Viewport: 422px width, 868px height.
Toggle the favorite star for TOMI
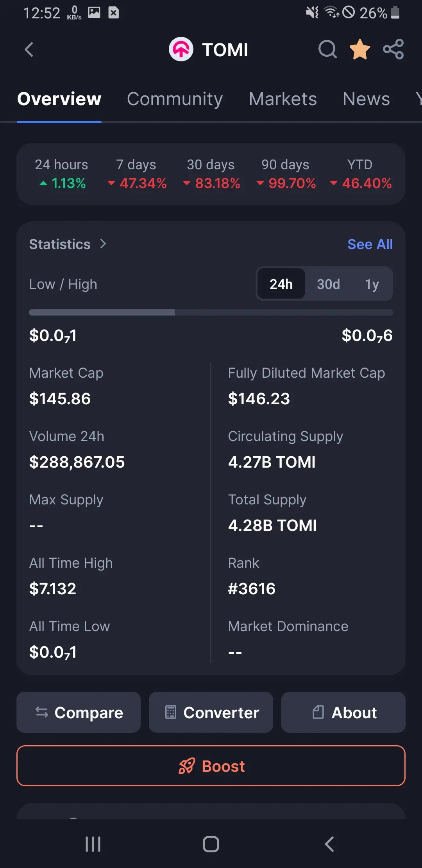(359, 50)
